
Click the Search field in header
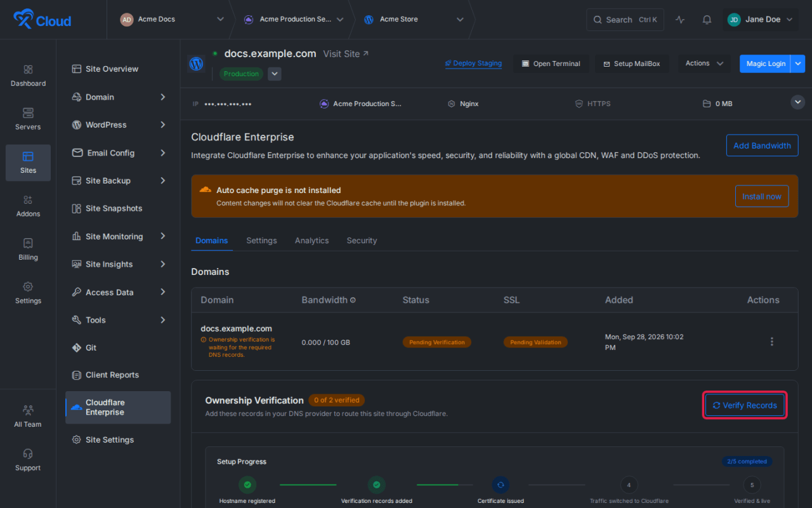pyautogui.click(x=625, y=20)
